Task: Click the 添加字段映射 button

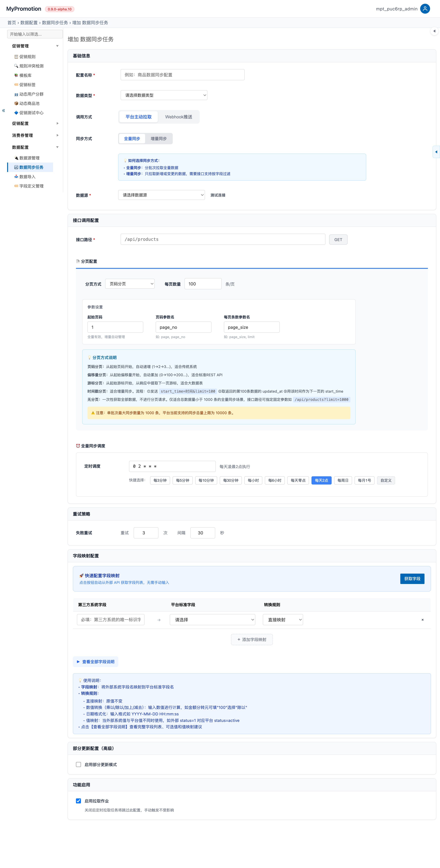Action: (252, 640)
